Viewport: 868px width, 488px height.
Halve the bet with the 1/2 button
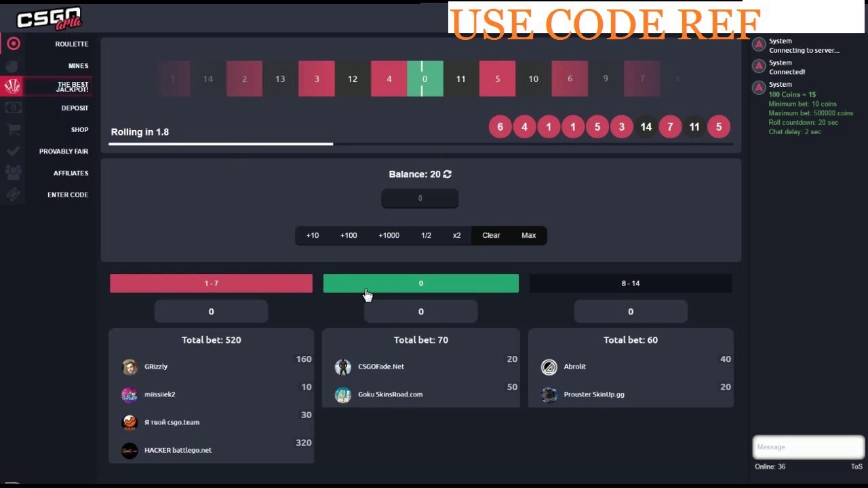(426, 235)
